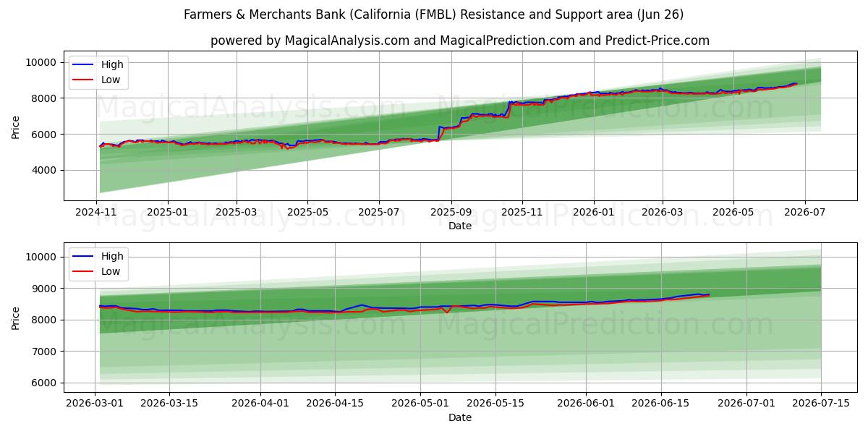
Task: Click the 2025-11 tick label
Action: [522, 212]
